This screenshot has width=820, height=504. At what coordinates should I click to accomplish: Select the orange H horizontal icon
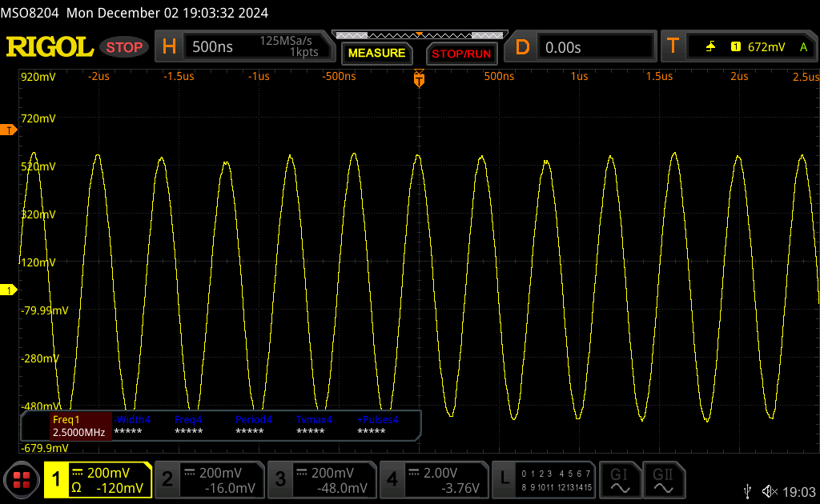[169, 47]
